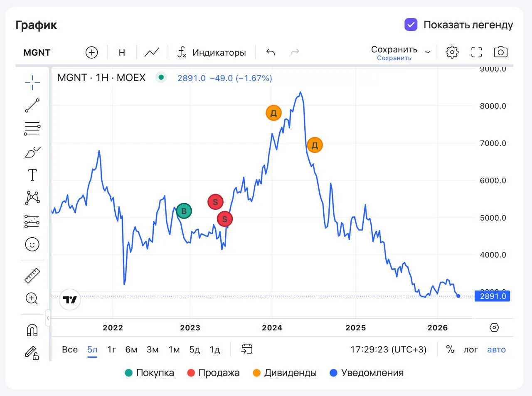Choose the text annotation tool

32,175
